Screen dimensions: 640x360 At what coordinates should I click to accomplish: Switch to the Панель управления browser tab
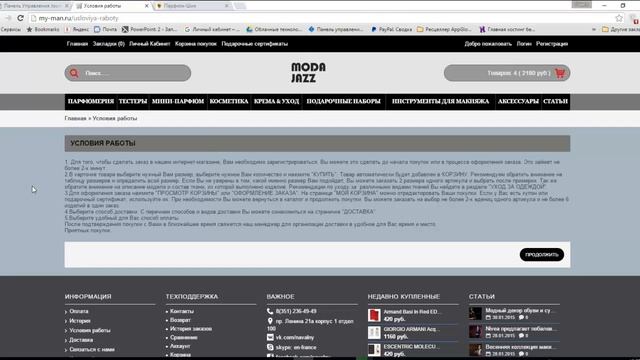pyautogui.click(x=36, y=6)
